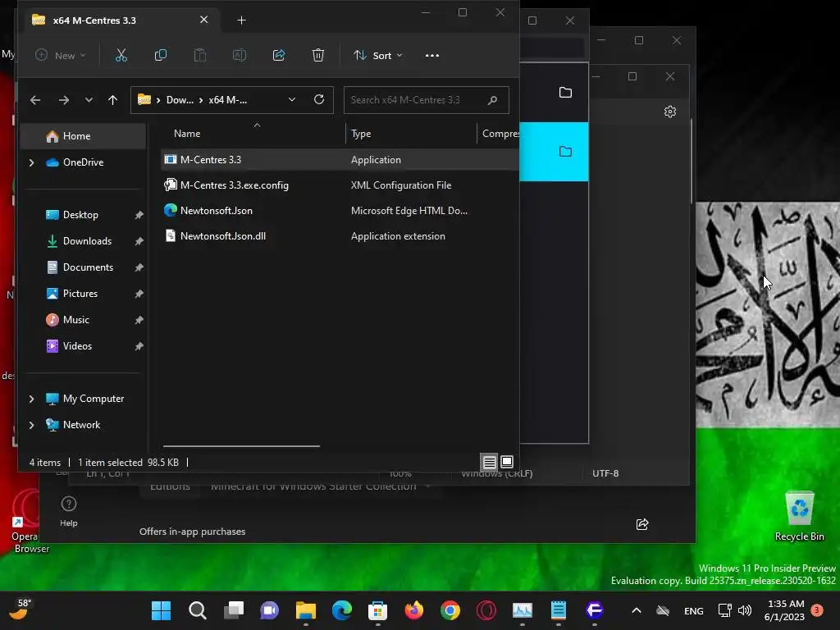Open Task View on taskbar
The image size is (840, 630).
pos(234,610)
